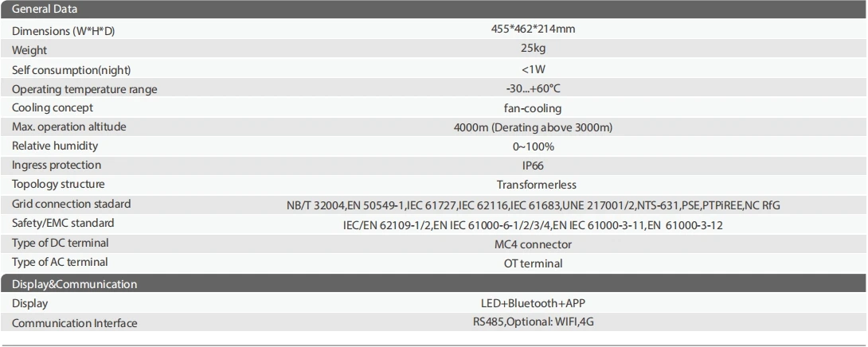Select the Display&Communication section header
This screenshot has height=347, width=868.
[433, 284]
